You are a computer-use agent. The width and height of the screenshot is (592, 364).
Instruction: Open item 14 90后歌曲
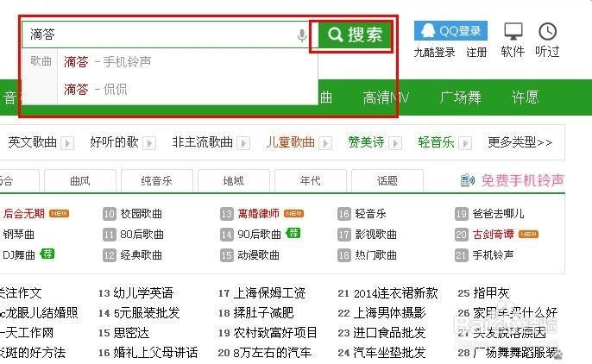point(260,235)
